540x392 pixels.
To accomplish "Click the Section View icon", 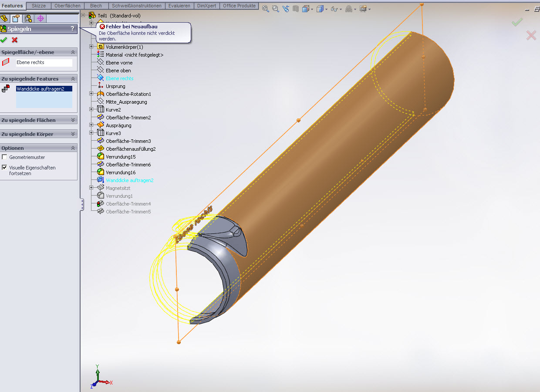I will (x=296, y=9).
